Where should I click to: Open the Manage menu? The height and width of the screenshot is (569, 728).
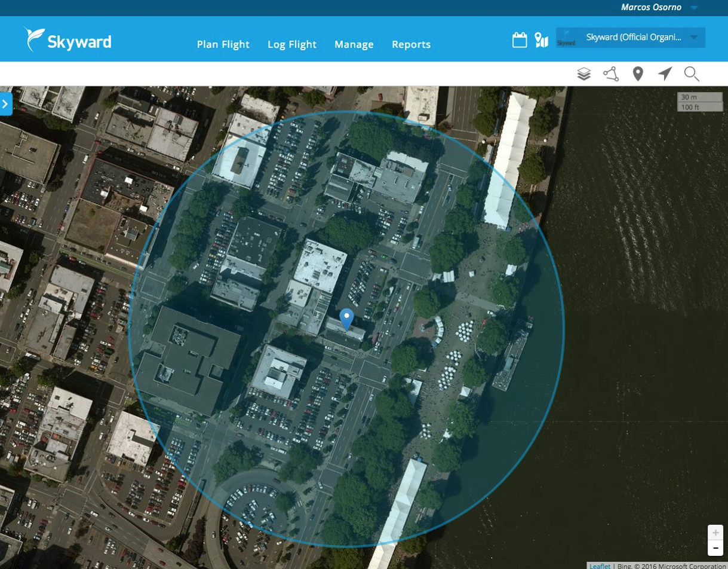(354, 44)
